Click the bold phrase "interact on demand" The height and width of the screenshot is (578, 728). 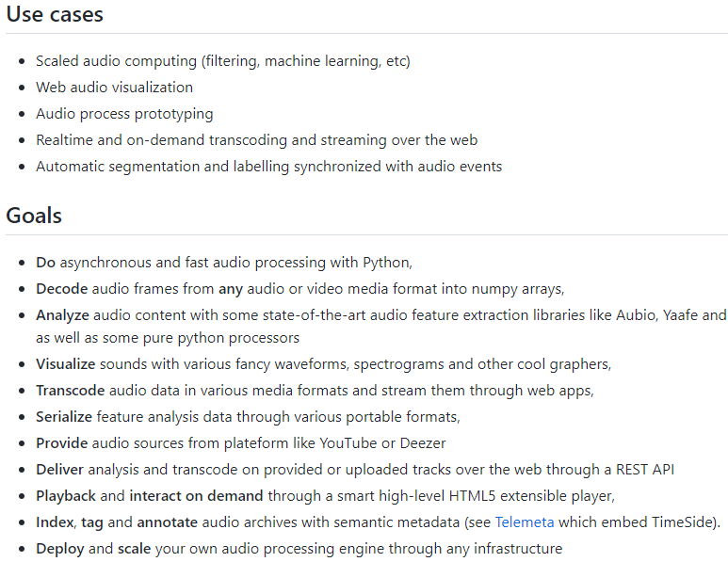click(197, 495)
